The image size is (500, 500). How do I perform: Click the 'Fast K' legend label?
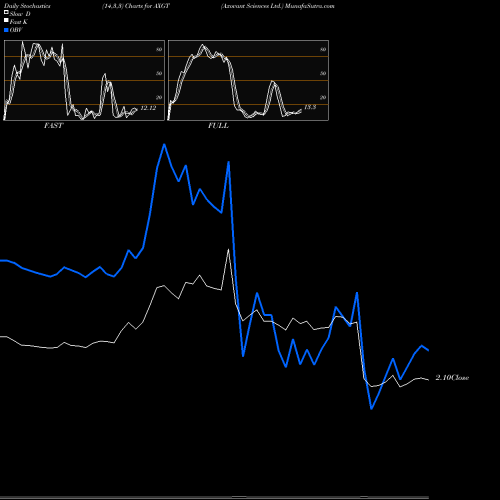pos(19,22)
